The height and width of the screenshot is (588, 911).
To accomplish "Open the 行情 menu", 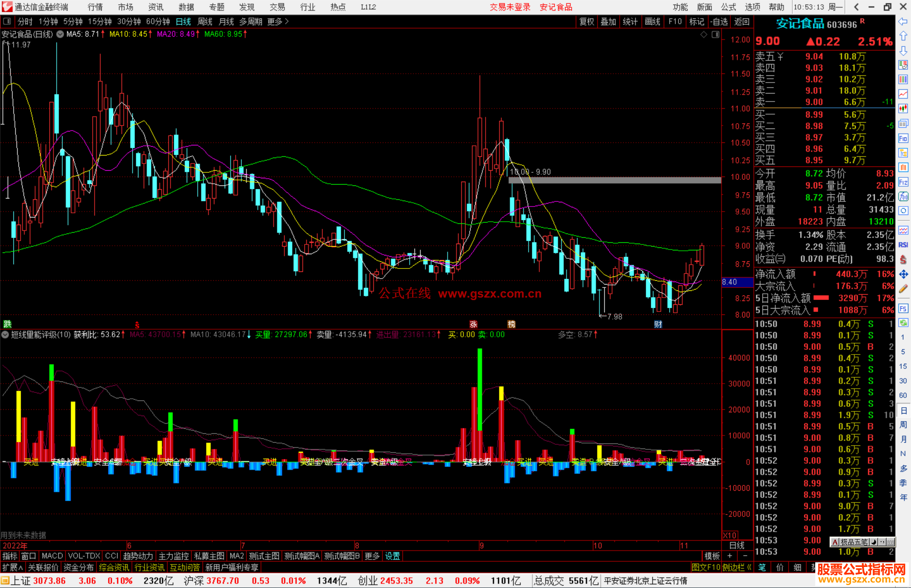I will coord(95,7).
